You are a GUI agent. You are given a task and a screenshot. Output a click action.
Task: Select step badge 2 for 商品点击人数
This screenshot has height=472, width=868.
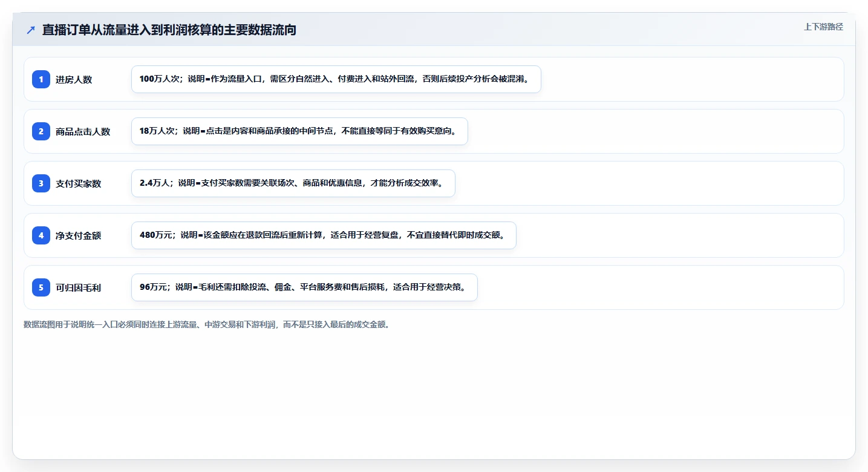pyautogui.click(x=41, y=131)
